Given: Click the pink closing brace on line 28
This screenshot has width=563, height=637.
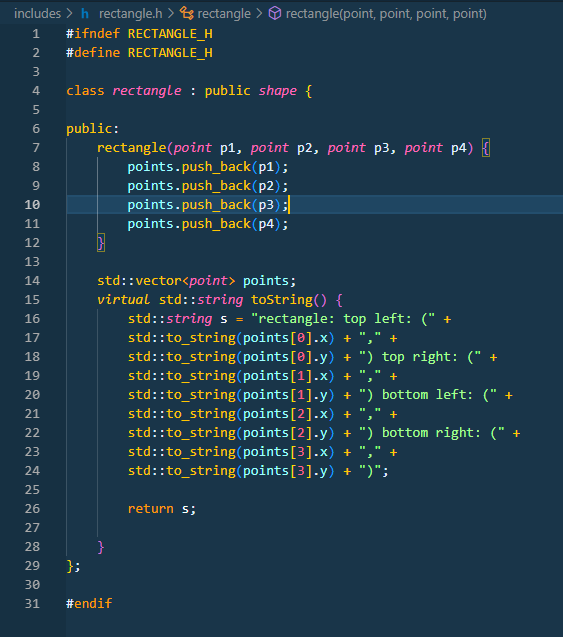Looking at the screenshot, I should [101, 547].
